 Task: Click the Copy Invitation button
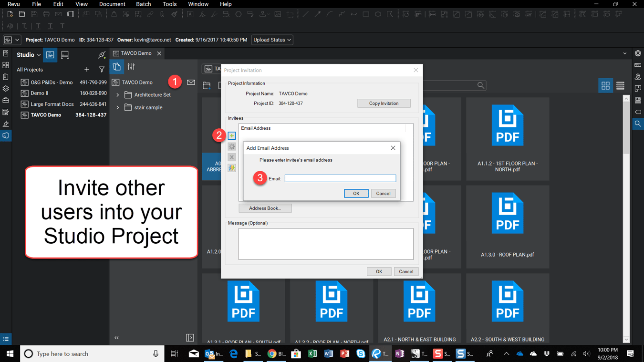point(384,103)
